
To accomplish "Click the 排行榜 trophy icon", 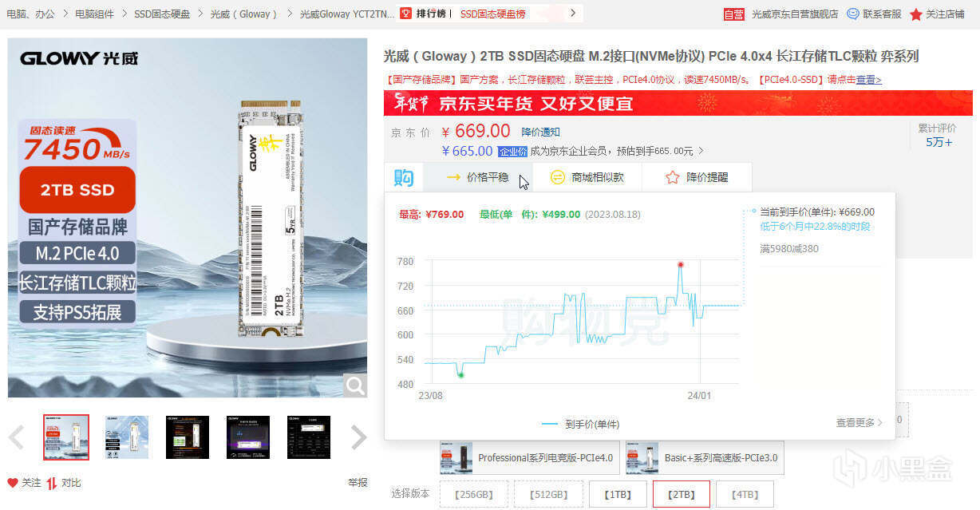I will coord(406,14).
